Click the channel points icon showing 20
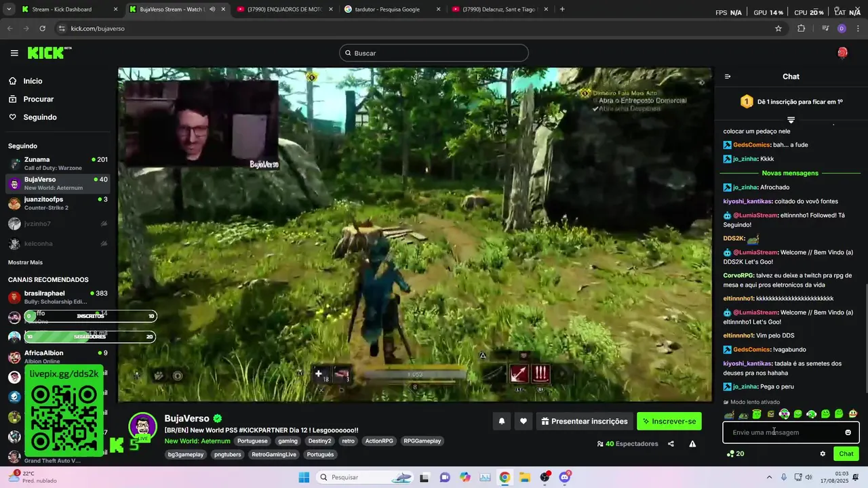The image size is (868, 488). 735,453
